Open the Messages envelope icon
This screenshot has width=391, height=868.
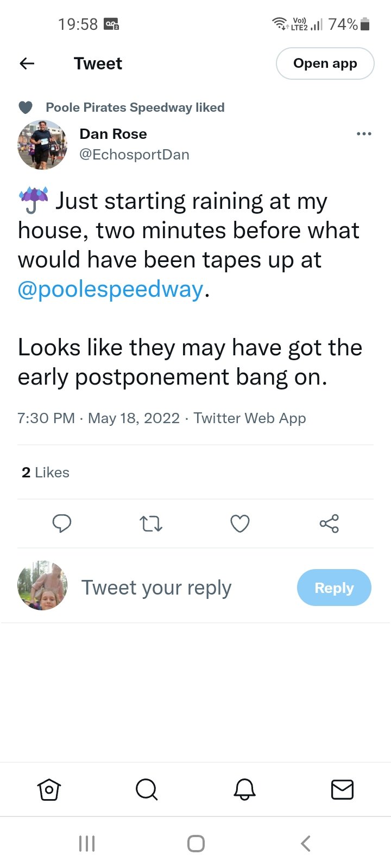pyautogui.click(x=342, y=789)
